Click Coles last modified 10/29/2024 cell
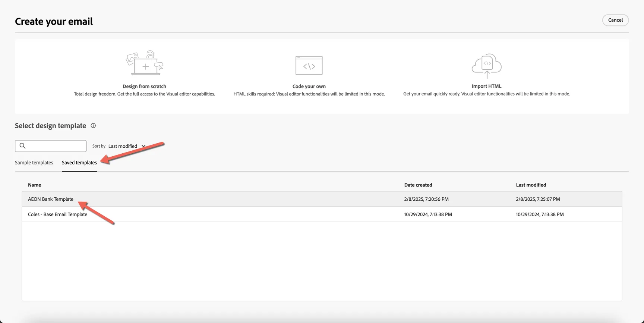 coord(540,214)
